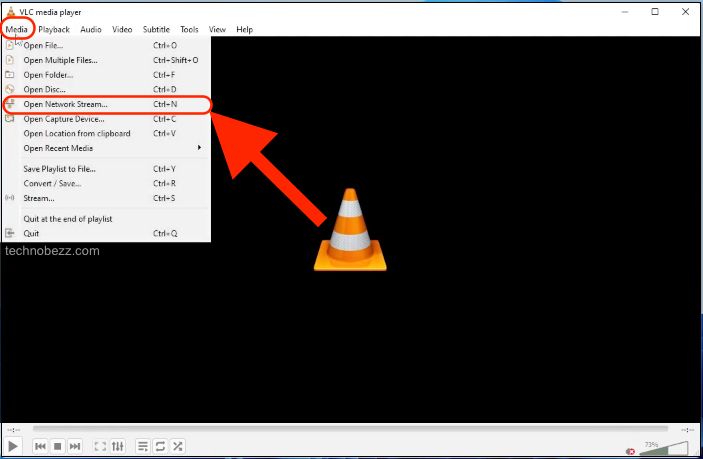The width and height of the screenshot is (703, 459).
Task: Toggle the playlist view
Action: [x=143, y=446]
